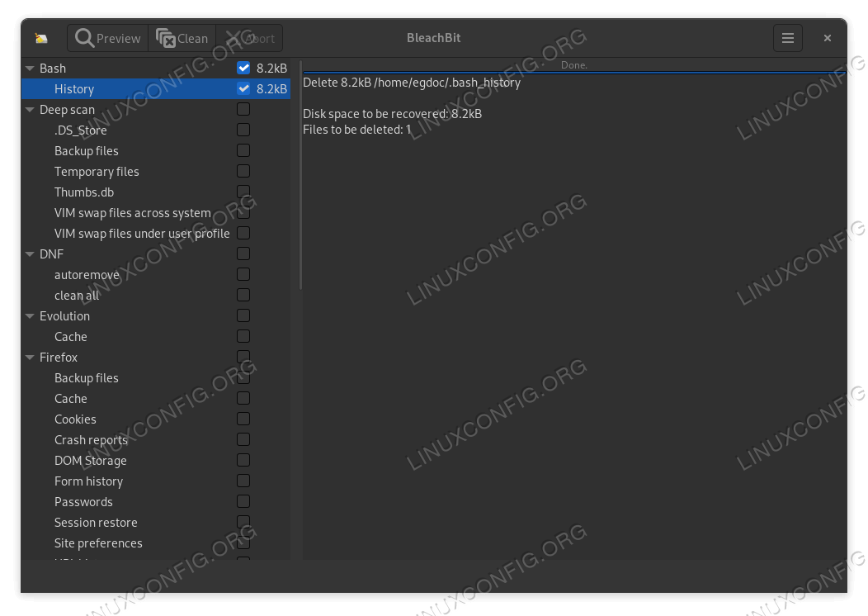Viewport: 868px width, 616px height.
Task: Select the DOM Storage item
Action: coord(156,461)
